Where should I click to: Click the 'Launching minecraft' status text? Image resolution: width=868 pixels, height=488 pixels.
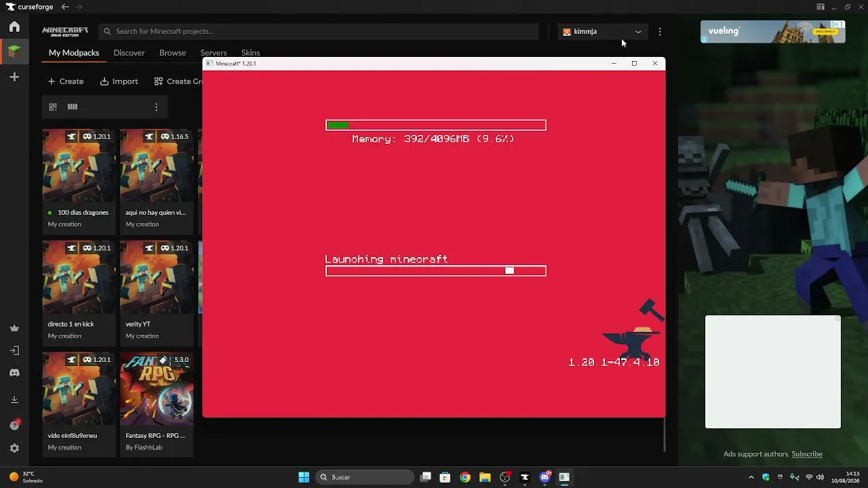pyautogui.click(x=387, y=259)
